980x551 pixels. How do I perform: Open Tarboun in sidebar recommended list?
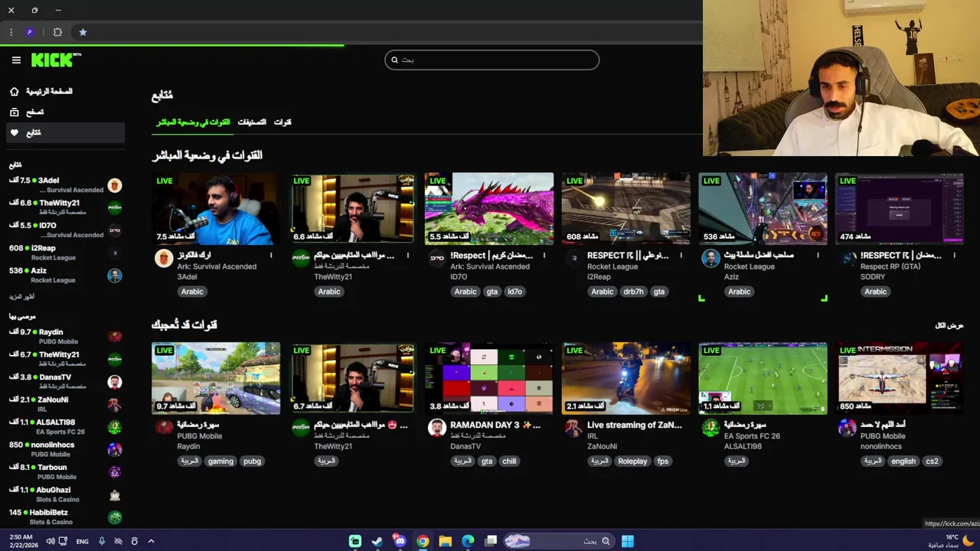click(65, 471)
